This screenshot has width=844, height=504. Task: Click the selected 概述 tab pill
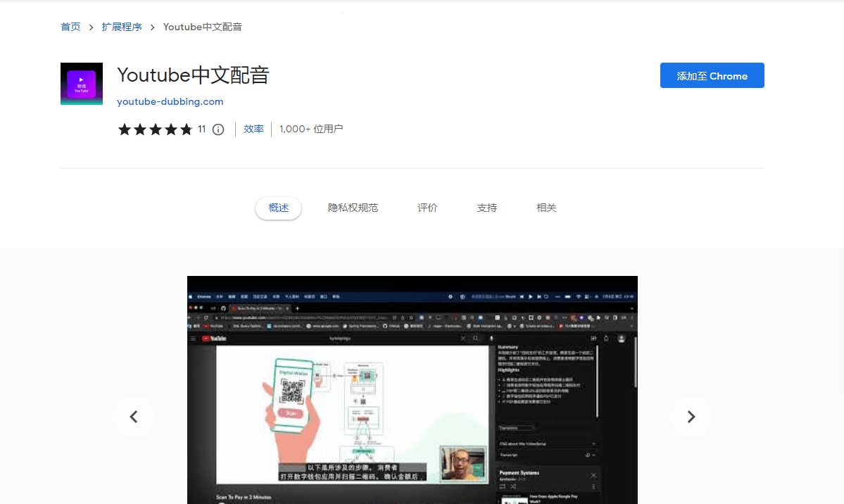tap(278, 208)
